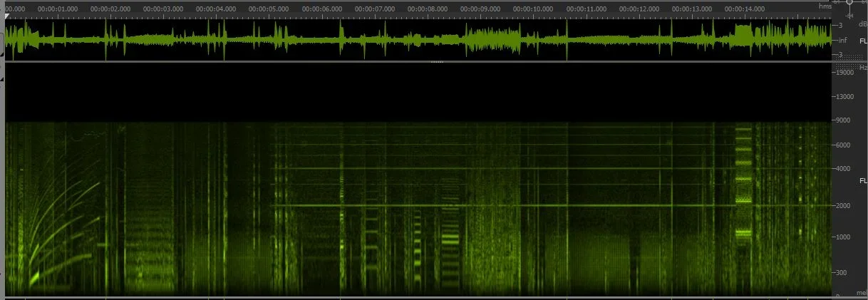Click the 00:00:10.000 ruler label

point(533,9)
